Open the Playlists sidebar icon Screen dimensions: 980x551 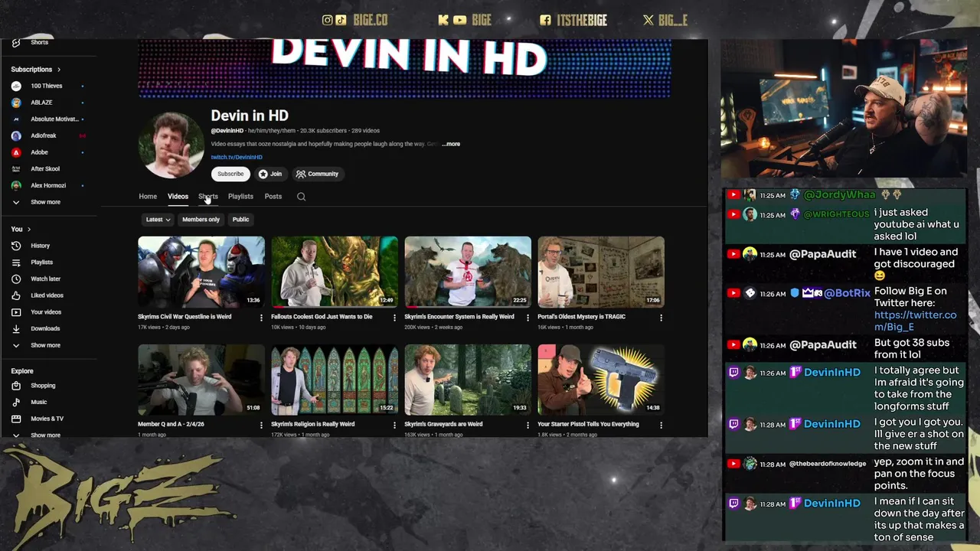click(x=16, y=262)
